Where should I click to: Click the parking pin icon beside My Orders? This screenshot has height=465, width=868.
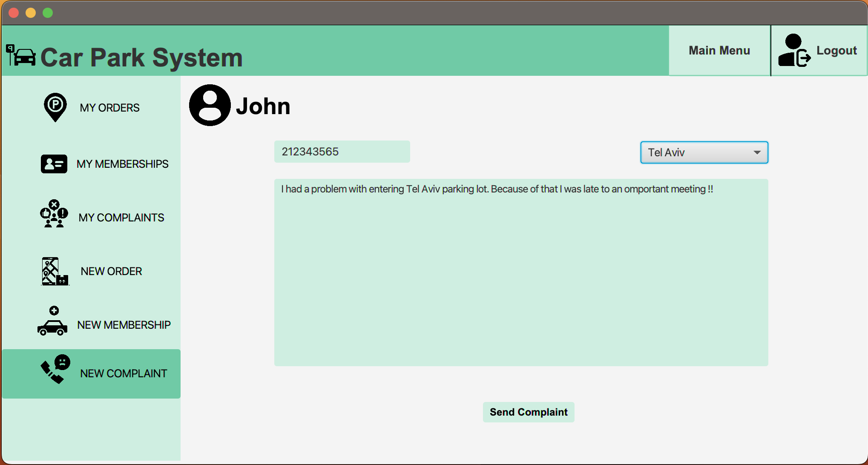coord(55,107)
